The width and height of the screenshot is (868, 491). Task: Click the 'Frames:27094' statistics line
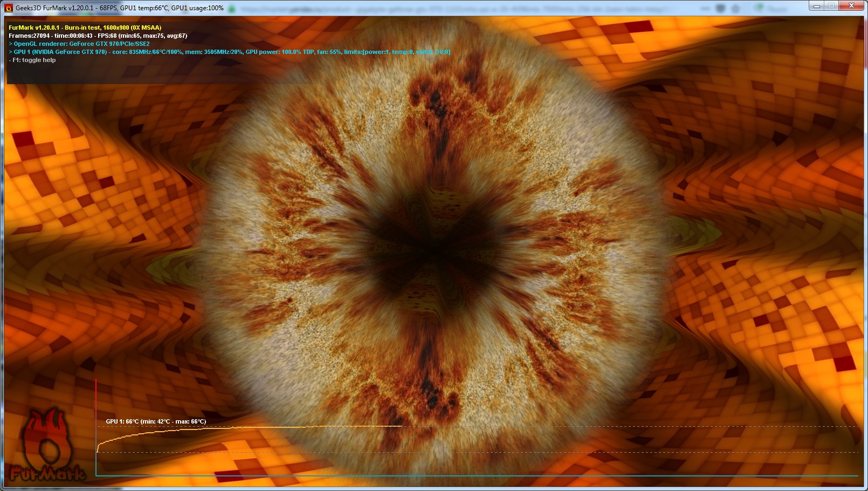click(98, 36)
